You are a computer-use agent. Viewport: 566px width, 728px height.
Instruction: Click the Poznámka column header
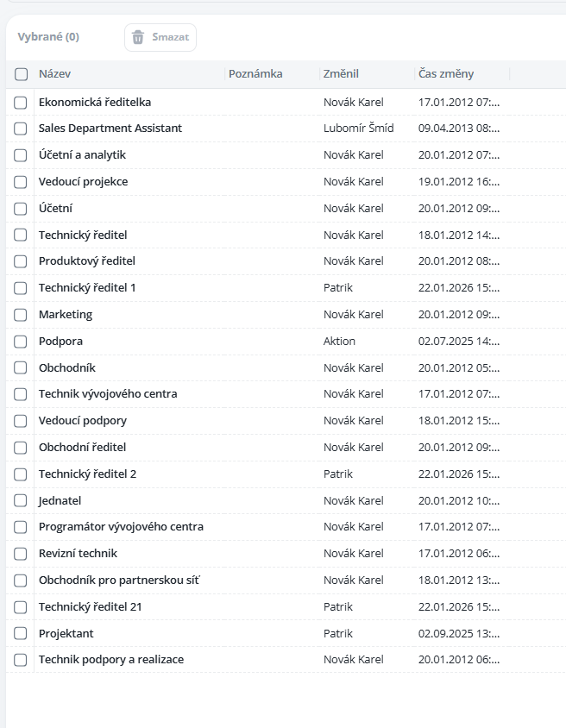click(x=255, y=74)
